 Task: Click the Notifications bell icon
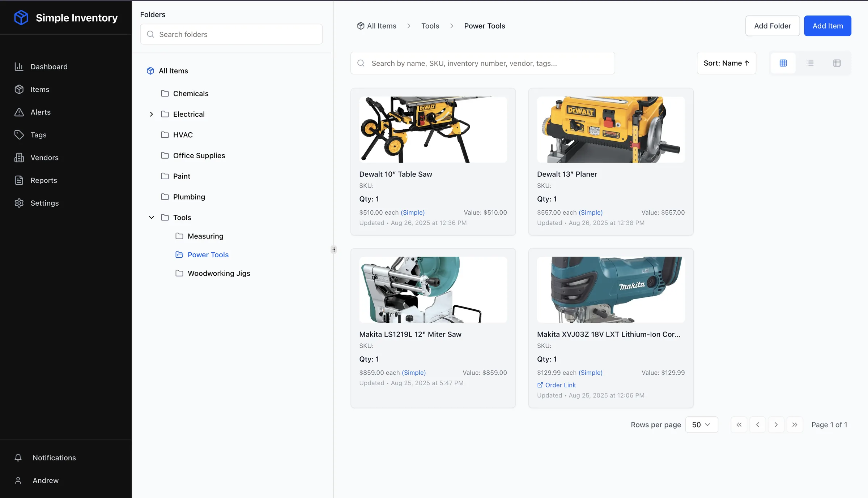click(18, 458)
